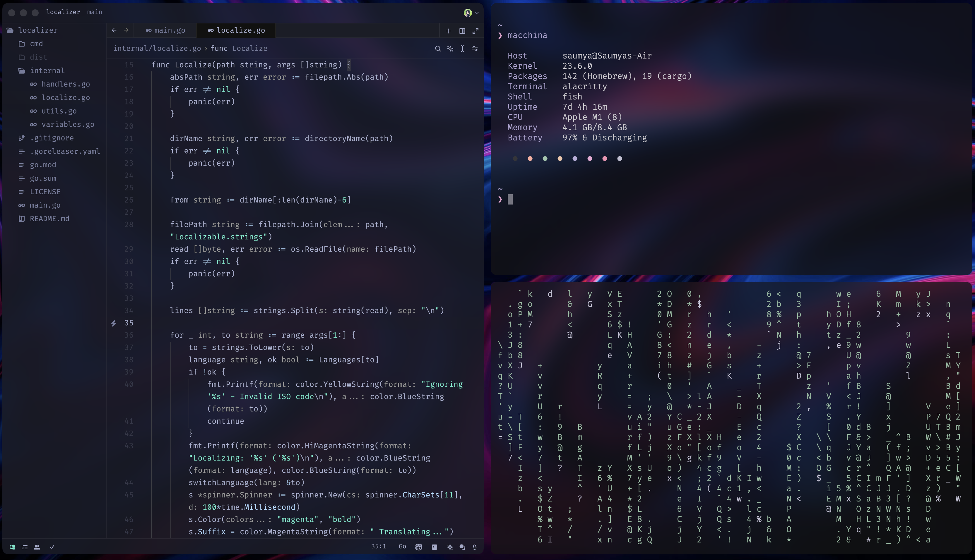Click the Go language selector in status bar

click(x=402, y=547)
